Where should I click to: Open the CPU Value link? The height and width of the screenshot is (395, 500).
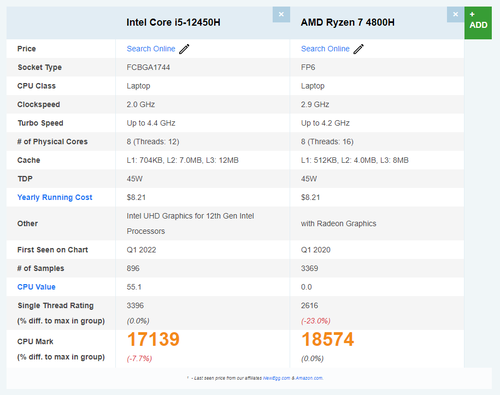click(x=36, y=287)
